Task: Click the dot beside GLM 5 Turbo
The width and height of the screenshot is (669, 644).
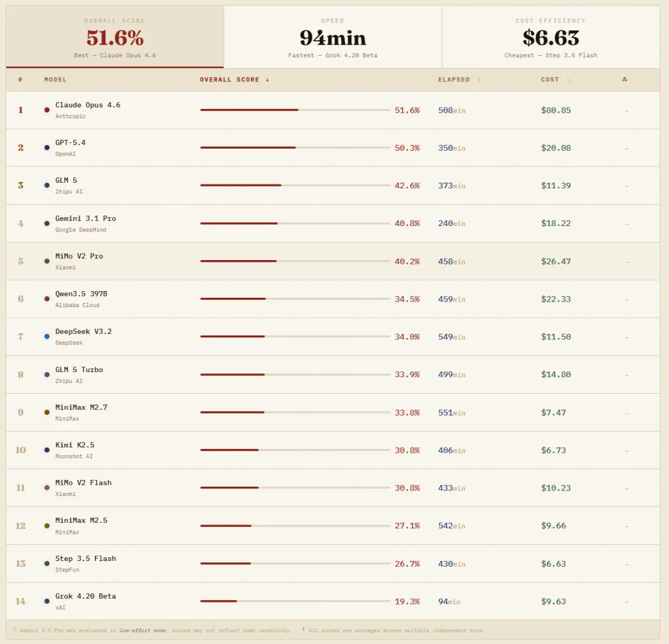Action: pyautogui.click(x=47, y=375)
